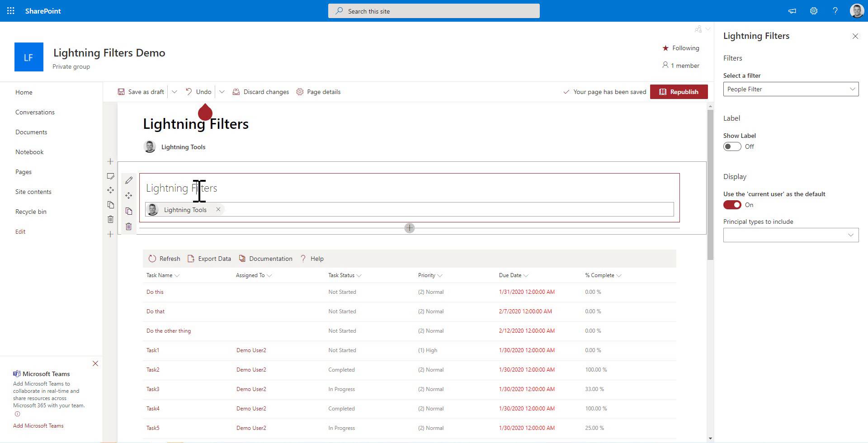
Task: Click the Search this site box
Action: pyautogui.click(x=434, y=11)
